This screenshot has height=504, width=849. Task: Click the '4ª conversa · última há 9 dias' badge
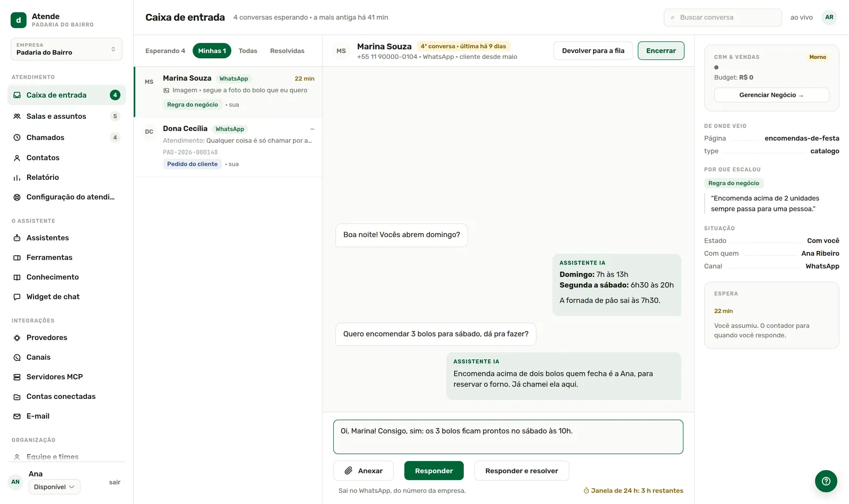[463, 46]
